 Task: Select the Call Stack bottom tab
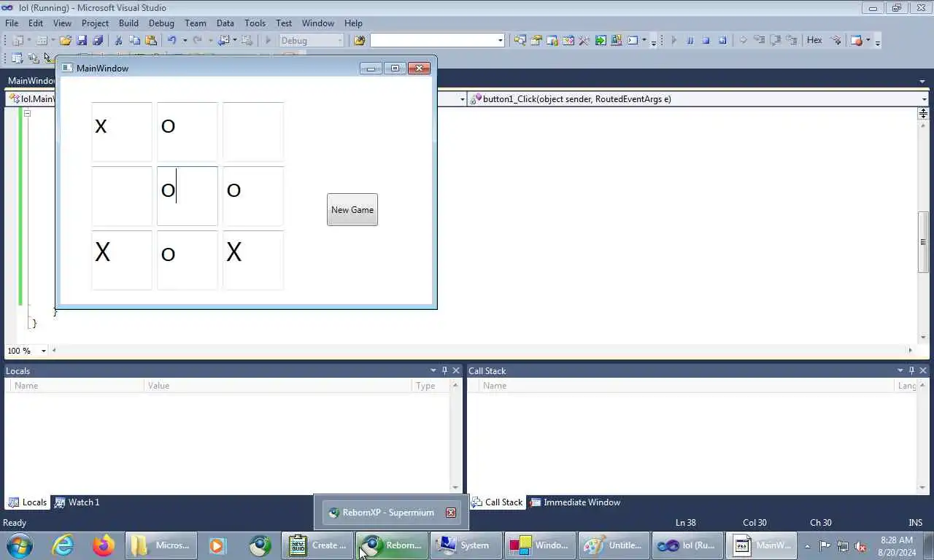coord(497,502)
